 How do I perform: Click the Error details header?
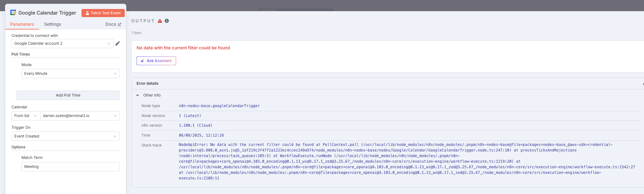pos(147,83)
